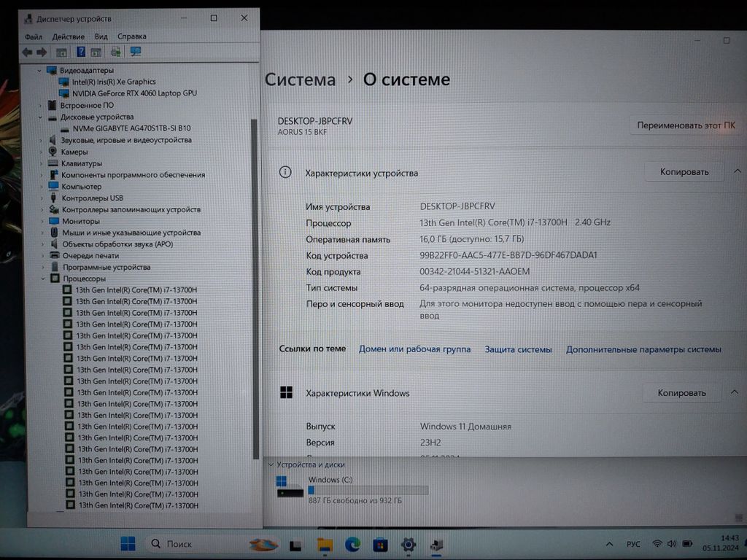
Task: Open the Защита системы link
Action: tap(518, 349)
